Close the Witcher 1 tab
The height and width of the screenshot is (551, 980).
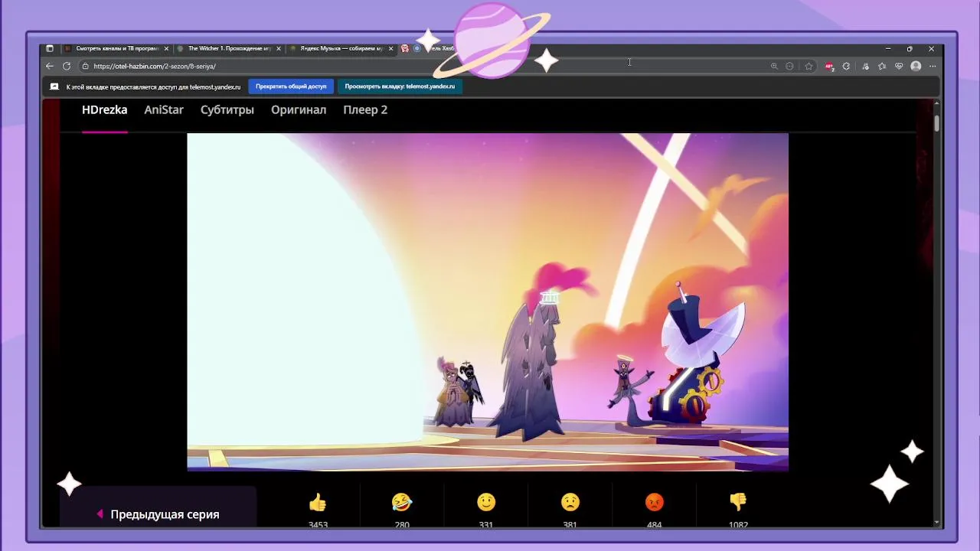(279, 48)
